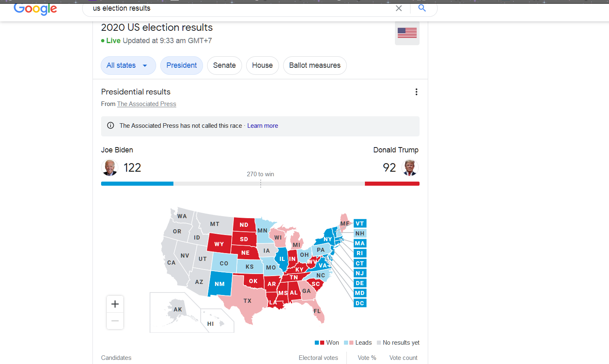Viewport: 609px width, 364px height.
Task: Click the DC state label box
Action: click(360, 303)
